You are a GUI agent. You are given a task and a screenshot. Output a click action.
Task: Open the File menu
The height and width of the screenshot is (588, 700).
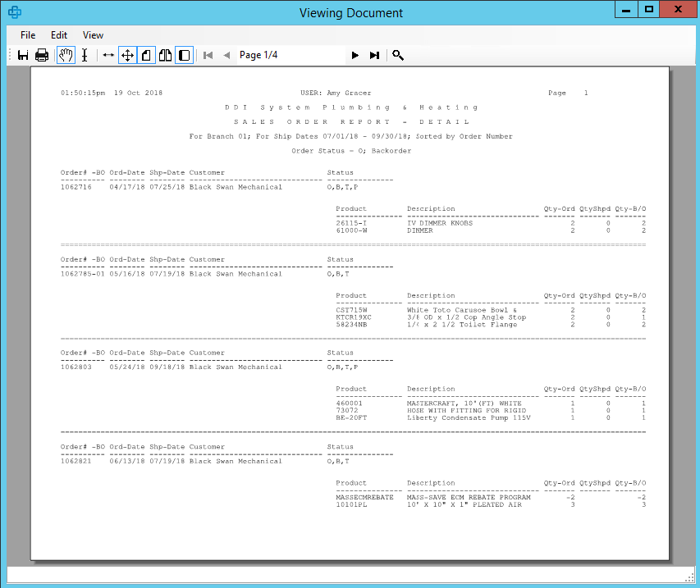coord(28,35)
